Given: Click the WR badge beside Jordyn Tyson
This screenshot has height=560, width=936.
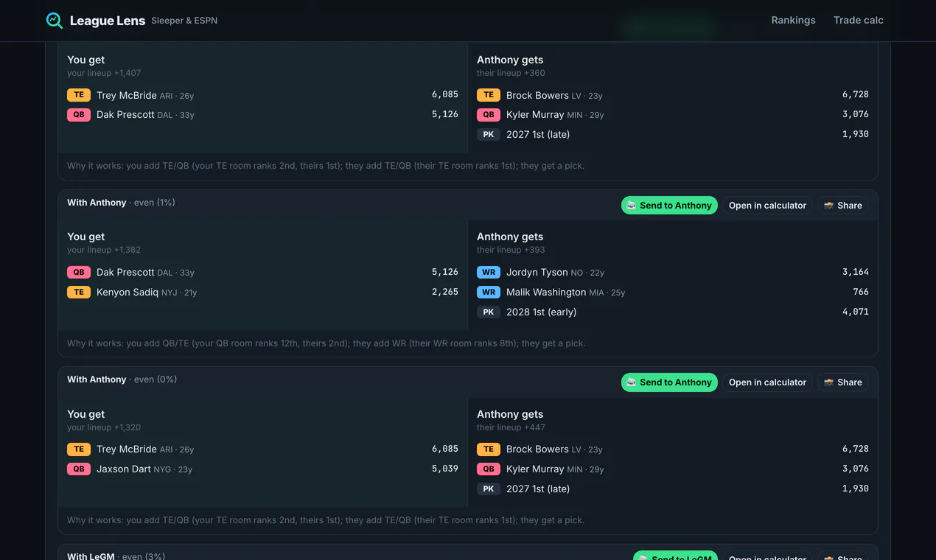Looking at the screenshot, I should tap(489, 273).
